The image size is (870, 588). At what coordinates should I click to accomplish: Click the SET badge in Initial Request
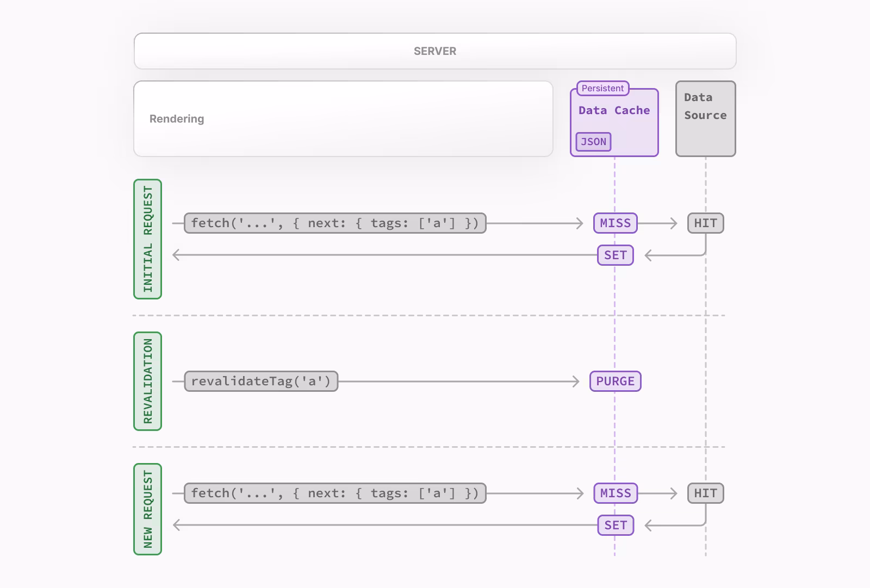(x=614, y=255)
